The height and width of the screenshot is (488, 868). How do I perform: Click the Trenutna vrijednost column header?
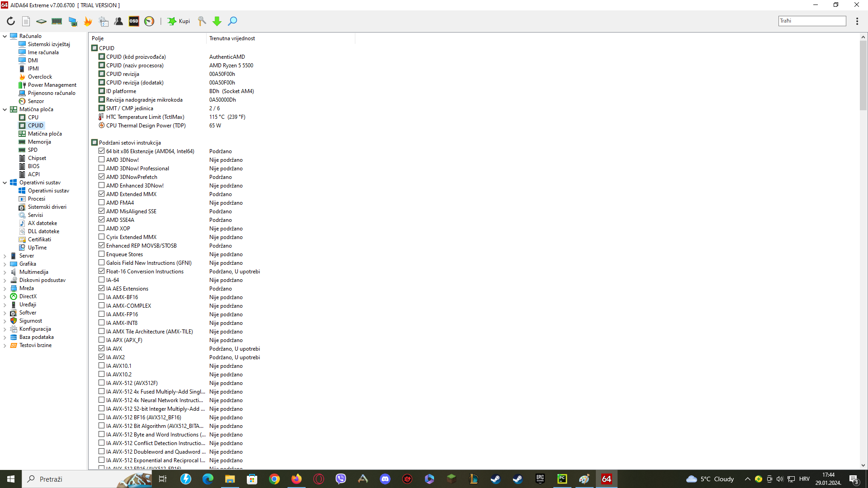pos(281,38)
